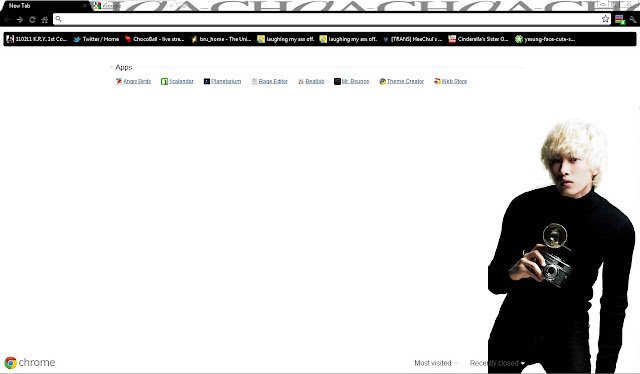Open the Rage Editor link
Image resolution: width=640 pixels, height=374 pixels.
(x=273, y=81)
